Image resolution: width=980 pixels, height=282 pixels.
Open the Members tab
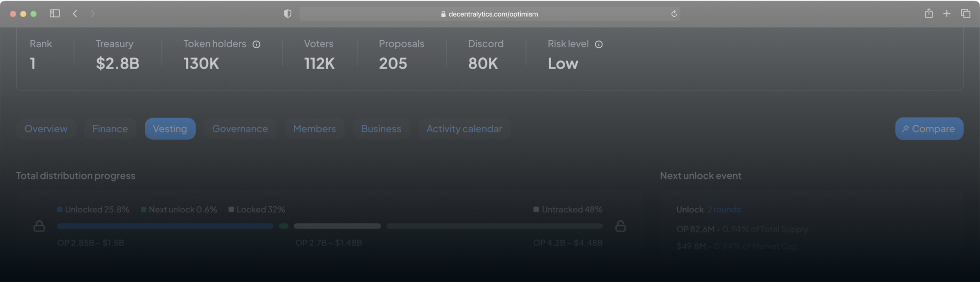(x=315, y=129)
